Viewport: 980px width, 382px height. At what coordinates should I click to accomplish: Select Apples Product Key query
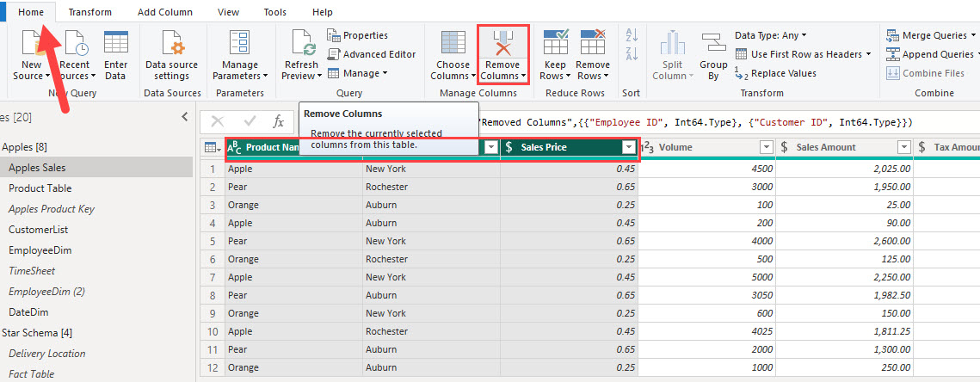point(96,209)
